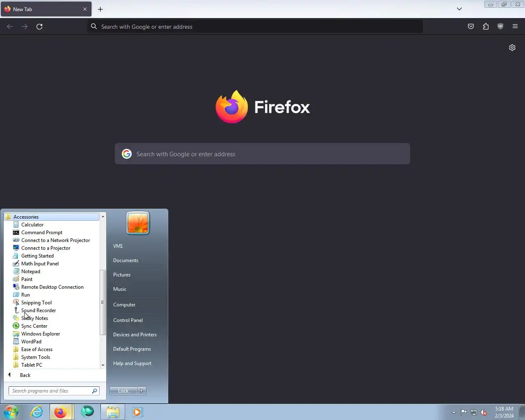This screenshot has width=525, height=420.
Task: Click the Windows Start orb
Action: (x=11, y=412)
